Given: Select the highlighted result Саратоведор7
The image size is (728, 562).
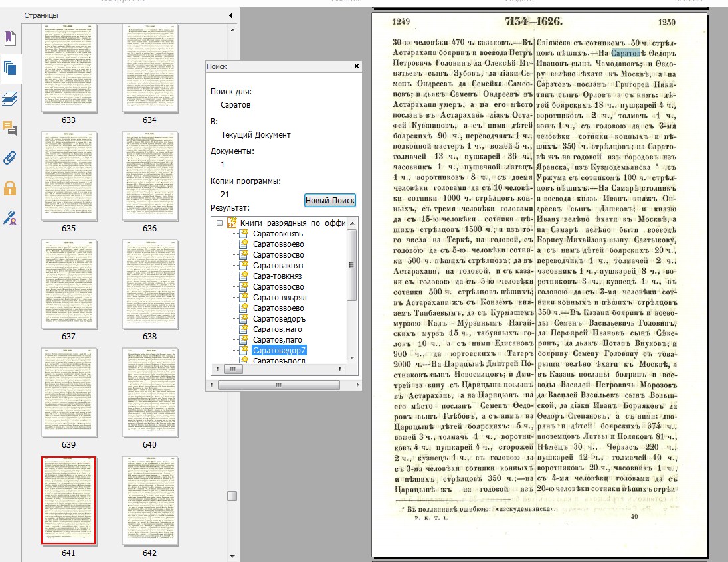Looking at the screenshot, I should coord(279,350).
